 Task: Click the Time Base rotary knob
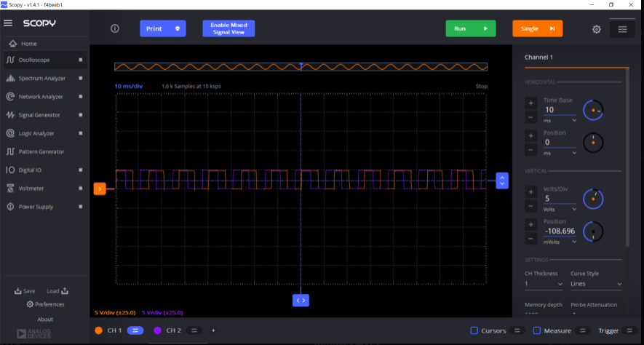pyautogui.click(x=594, y=110)
